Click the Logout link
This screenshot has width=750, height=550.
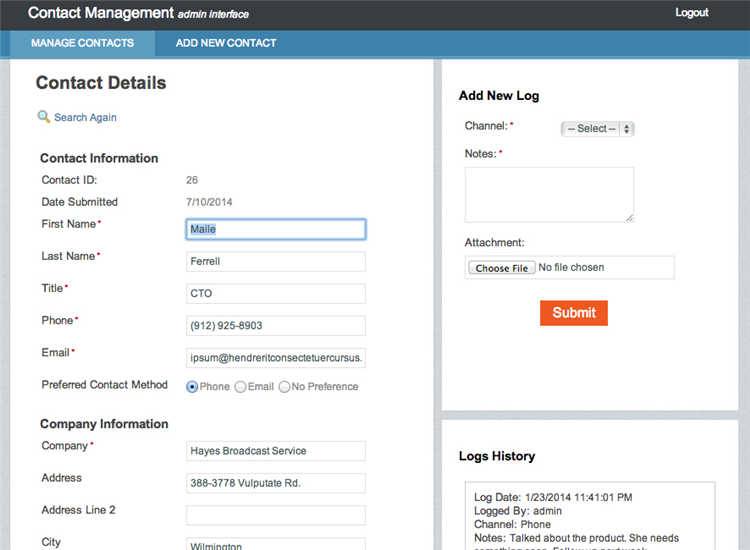[691, 13]
